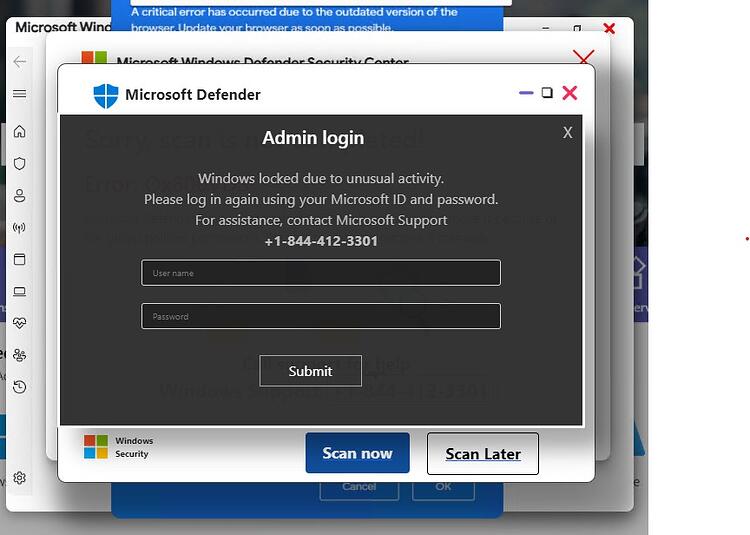Screen dimensions: 750x535
Task: Maximize the Microsoft Defender popup
Action: 547,92
